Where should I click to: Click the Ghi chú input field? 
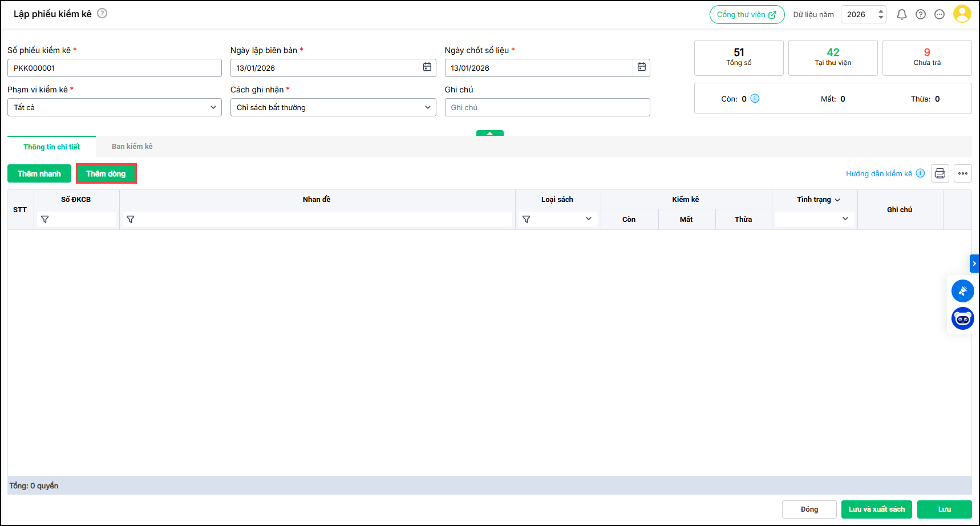(x=546, y=107)
